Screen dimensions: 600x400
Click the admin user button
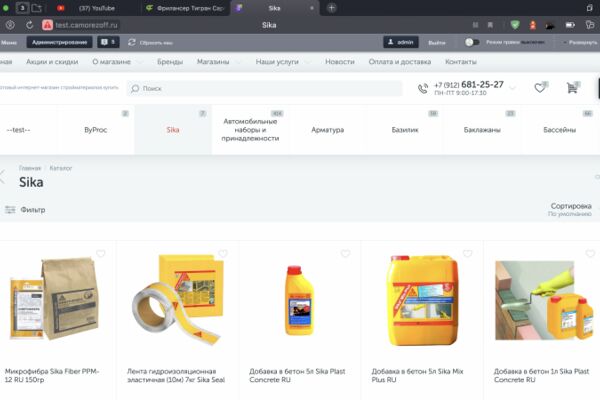(401, 42)
